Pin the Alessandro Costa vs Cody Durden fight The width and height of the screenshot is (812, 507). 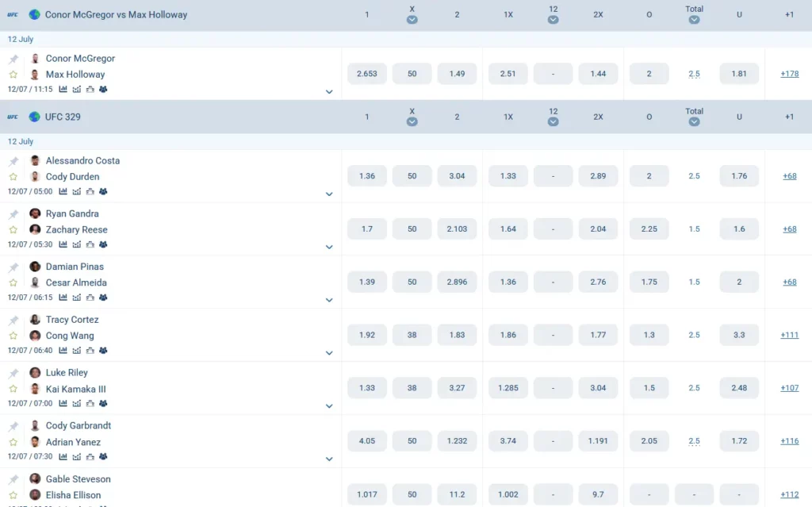click(x=13, y=161)
